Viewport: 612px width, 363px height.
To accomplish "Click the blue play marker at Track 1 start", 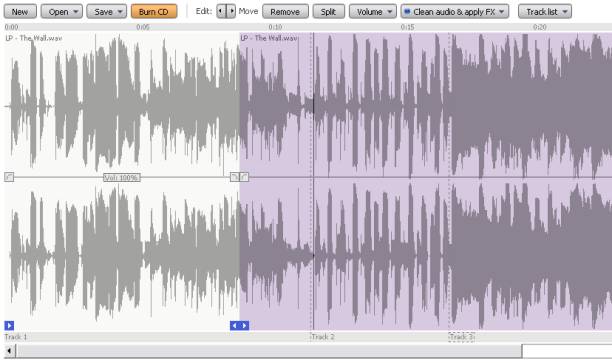I will point(9,325).
